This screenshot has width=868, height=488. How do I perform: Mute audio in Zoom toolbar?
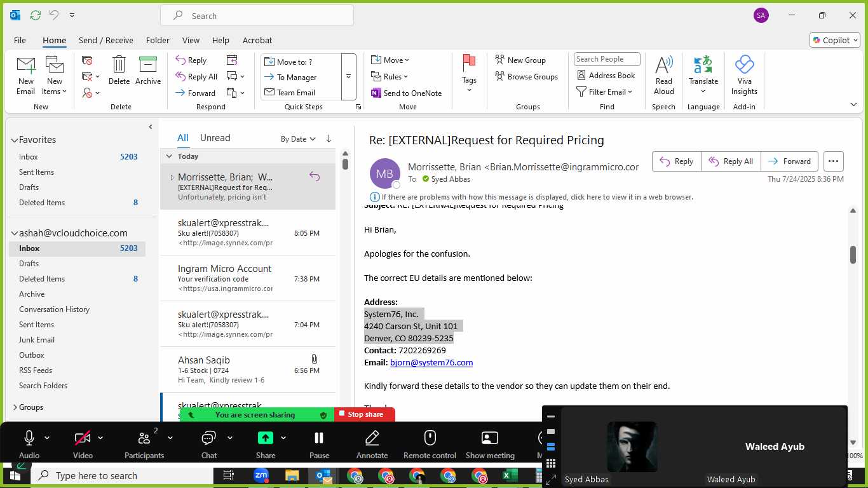29,444
